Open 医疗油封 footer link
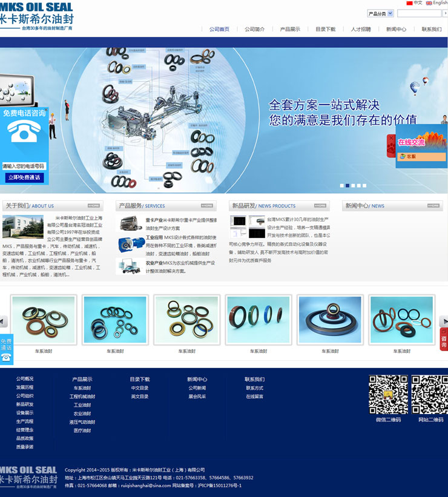Screen dimensions: 448x497 tap(82, 431)
